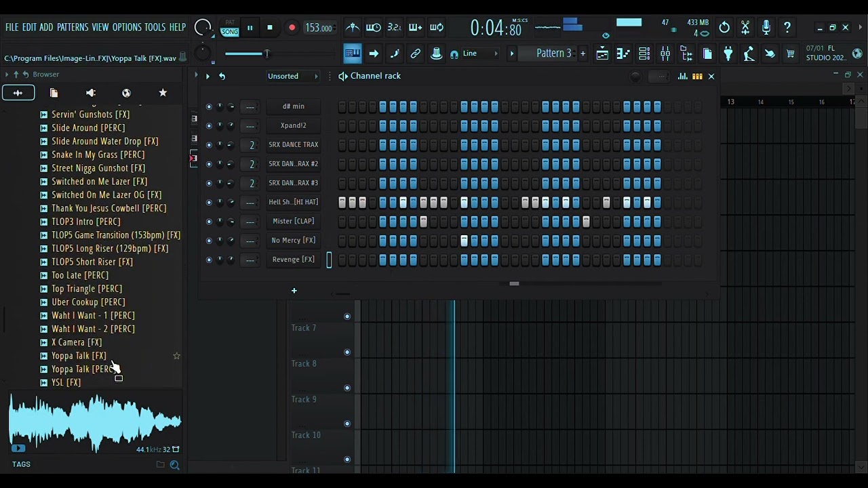Open the TOOLS menu
The height and width of the screenshot is (488, 868).
155,28
